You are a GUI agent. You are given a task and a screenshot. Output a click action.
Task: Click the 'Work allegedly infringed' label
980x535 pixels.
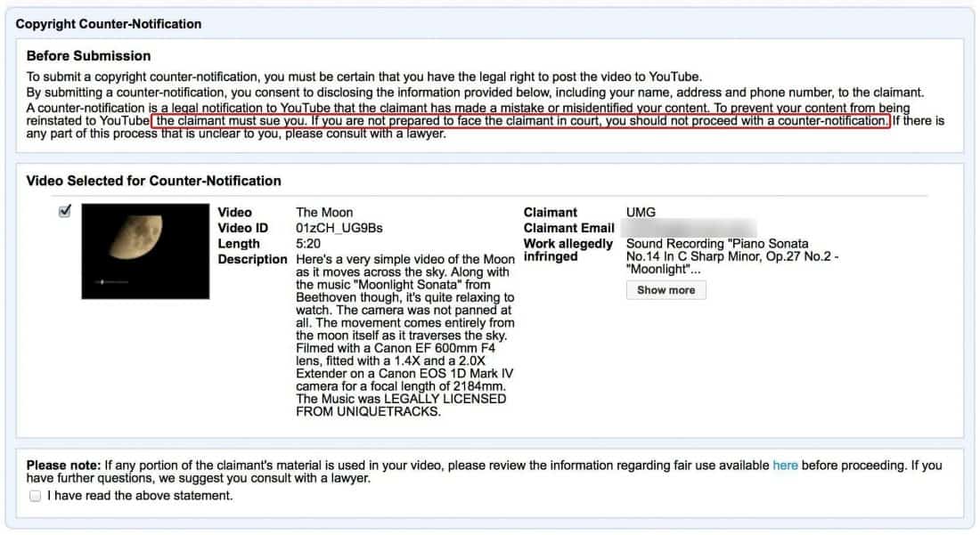pos(568,250)
